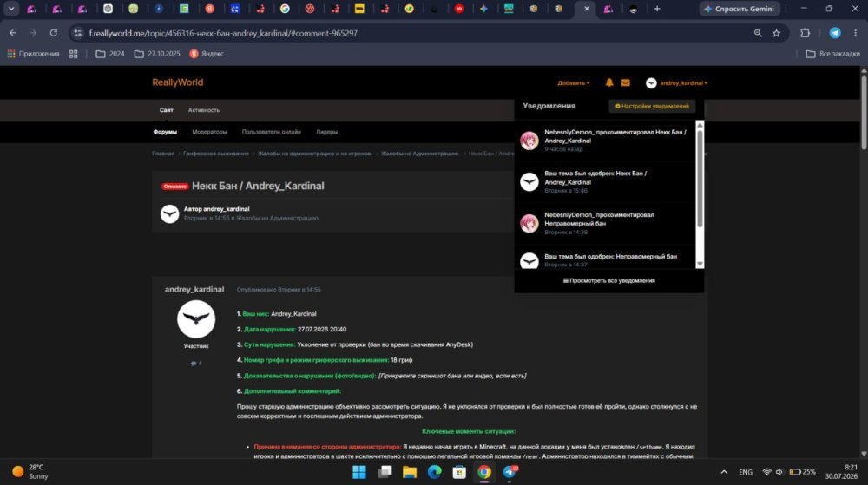Open the weather widget showing 28°C Sunny
This screenshot has width=868, height=485.
click(30, 472)
